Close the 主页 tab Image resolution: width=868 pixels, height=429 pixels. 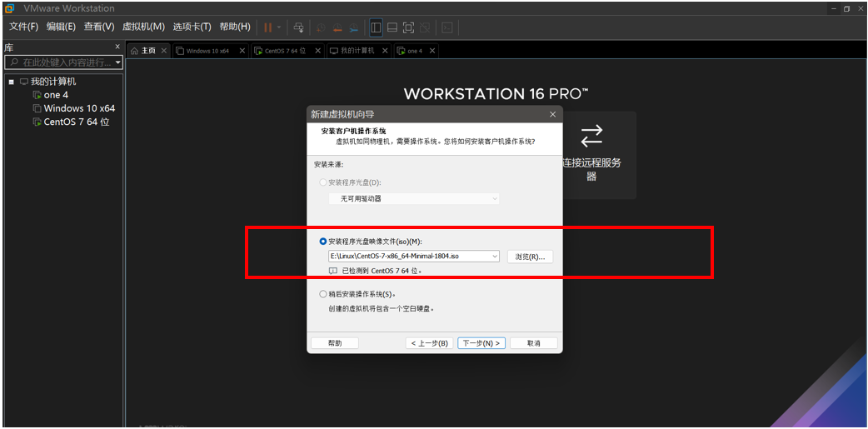[164, 50]
